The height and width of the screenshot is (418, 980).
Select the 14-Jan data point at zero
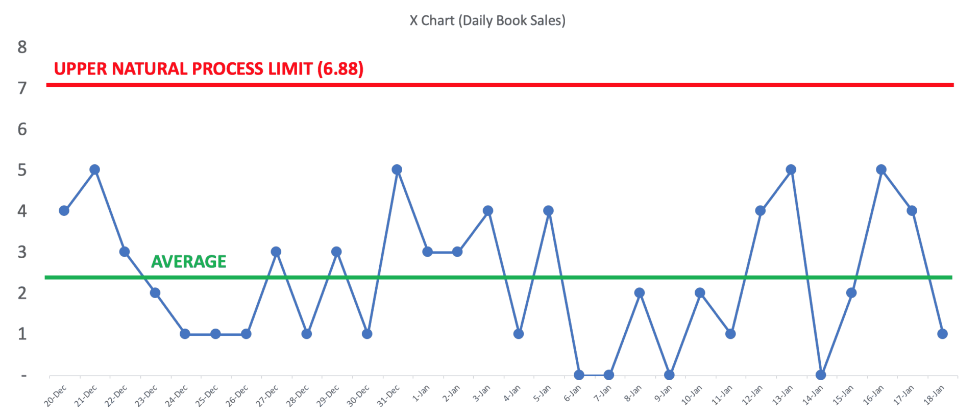click(821, 375)
